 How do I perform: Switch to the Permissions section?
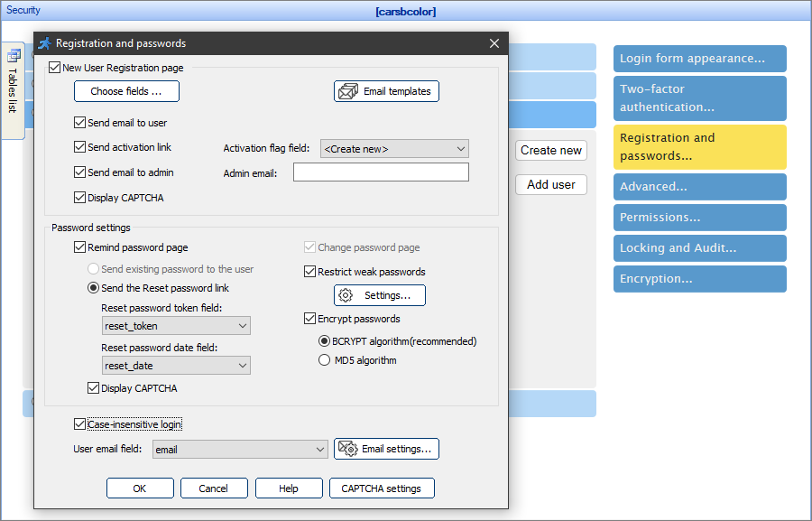[x=699, y=217]
